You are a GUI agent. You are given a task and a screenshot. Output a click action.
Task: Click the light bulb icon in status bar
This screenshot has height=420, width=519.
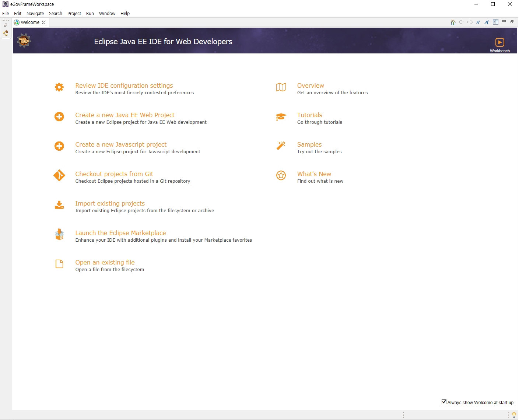pos(514,415)
